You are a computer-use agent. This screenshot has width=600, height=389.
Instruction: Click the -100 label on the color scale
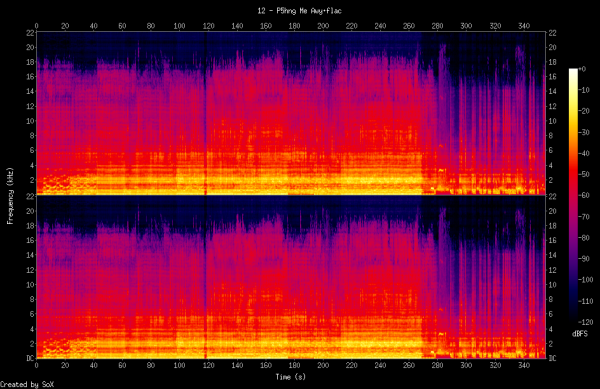pyautogui.click(x=586, y=280)
